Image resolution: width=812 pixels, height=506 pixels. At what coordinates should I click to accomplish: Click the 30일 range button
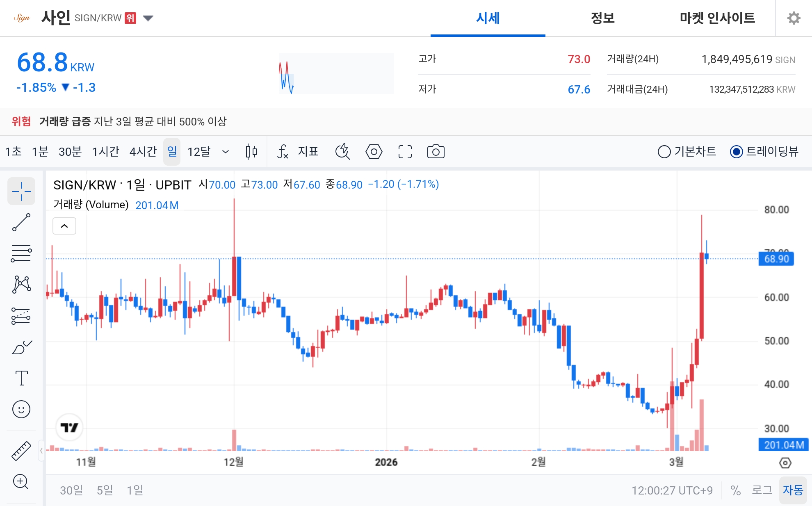(x=71, y=490)
